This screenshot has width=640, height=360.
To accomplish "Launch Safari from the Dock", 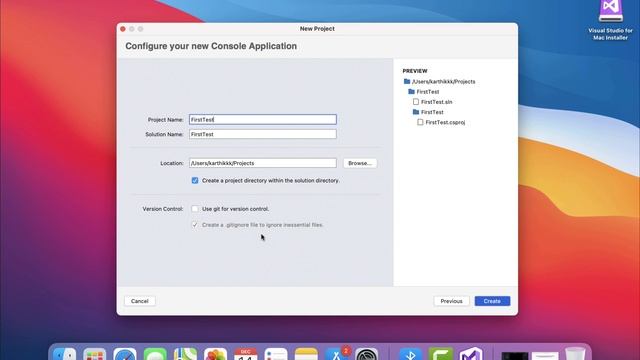I will pos(125,354).
